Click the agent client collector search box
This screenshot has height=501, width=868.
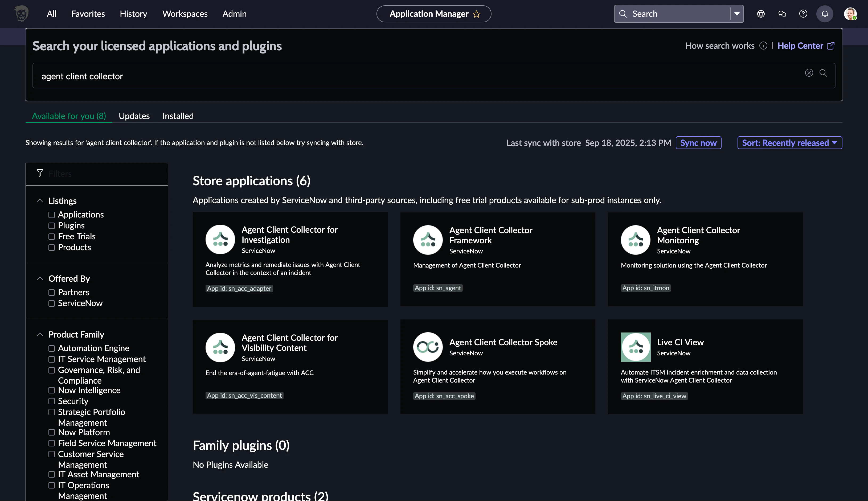(434, 76)
